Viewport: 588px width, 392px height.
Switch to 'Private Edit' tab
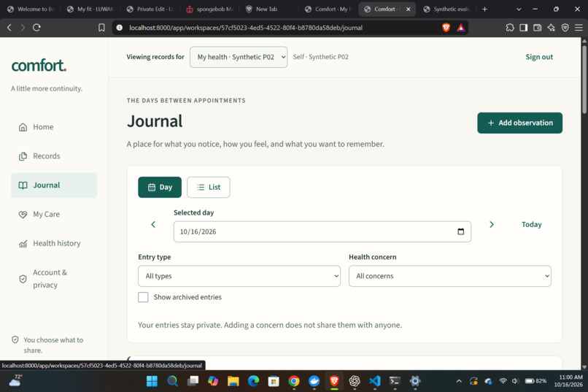click(152, 9)
